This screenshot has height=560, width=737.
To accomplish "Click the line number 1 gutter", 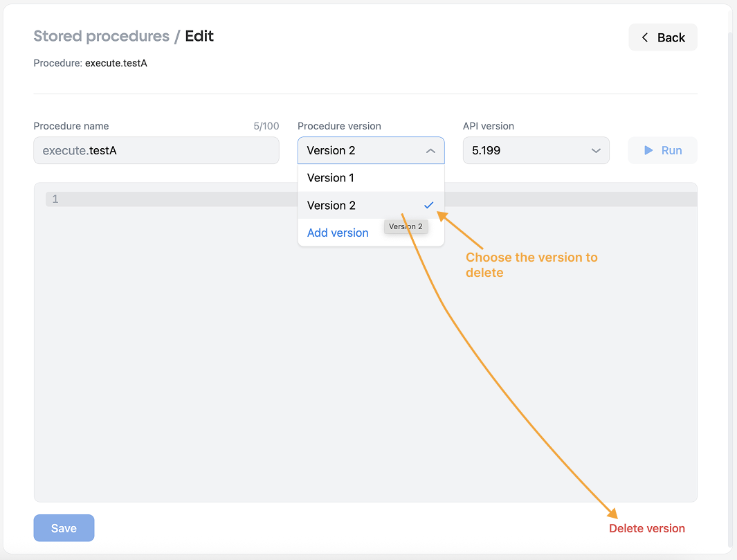I will [x=55, y=199].
